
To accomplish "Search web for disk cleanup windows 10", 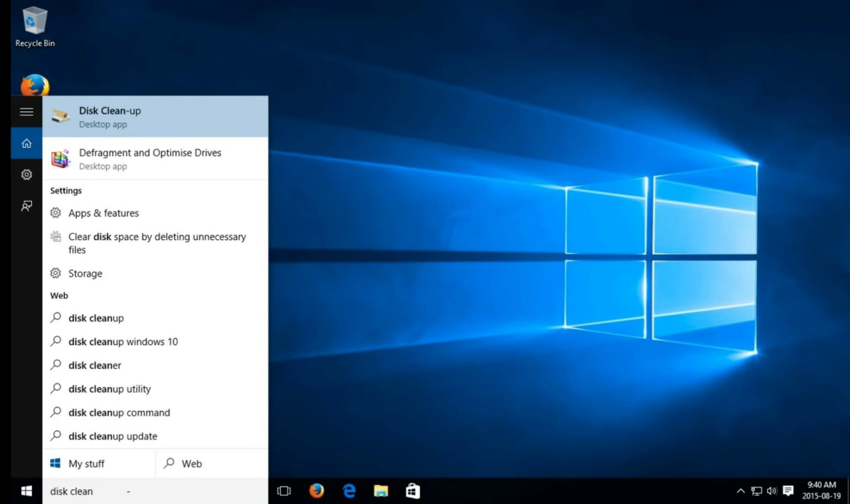I will click(x=123, y=342).
